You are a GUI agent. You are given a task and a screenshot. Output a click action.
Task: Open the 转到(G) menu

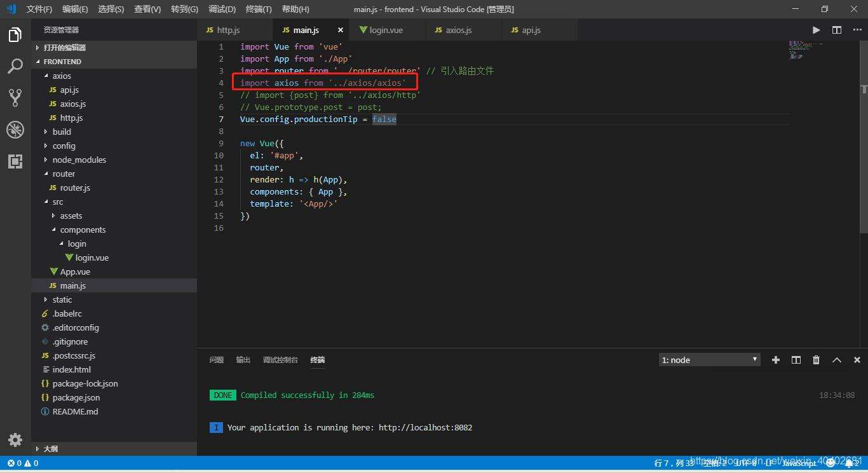point(184,9)
